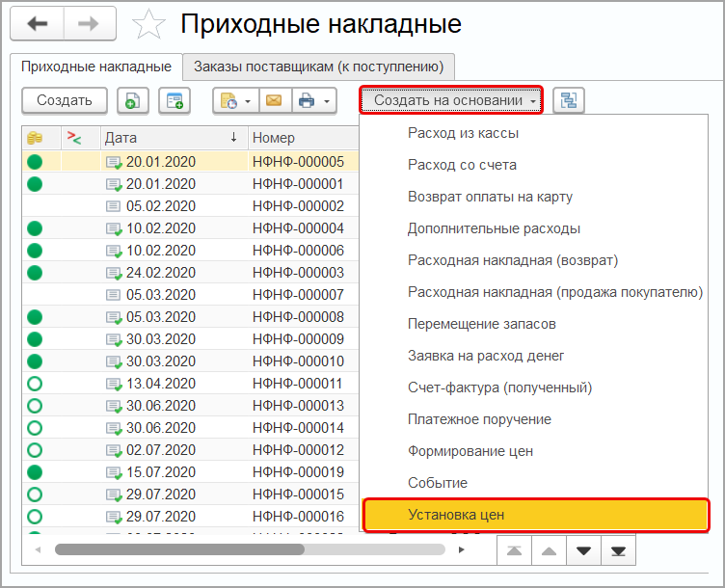Click the horizontal scrollbar right arrow

point(461,549)
